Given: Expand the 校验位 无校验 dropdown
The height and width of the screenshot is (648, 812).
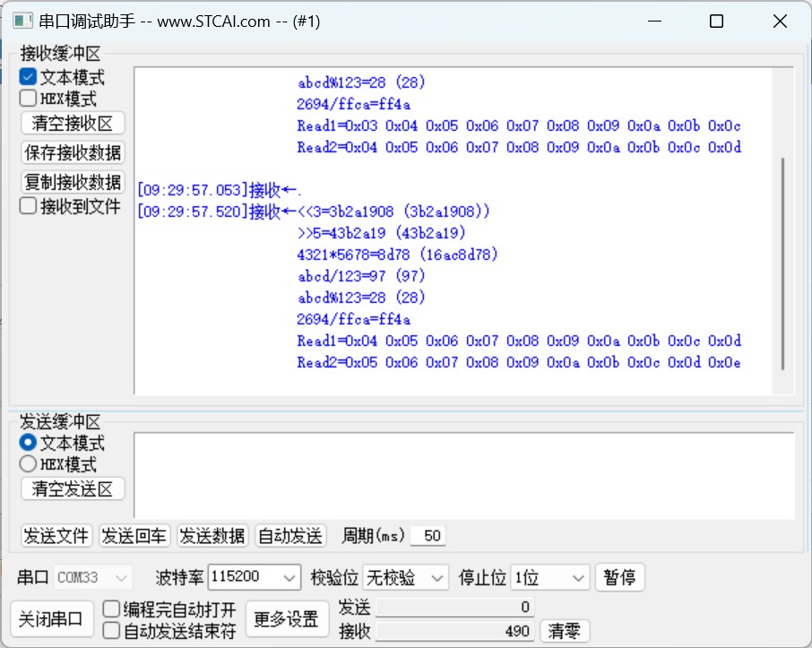Looking at the screenshot, I should [x=405, y=577].
